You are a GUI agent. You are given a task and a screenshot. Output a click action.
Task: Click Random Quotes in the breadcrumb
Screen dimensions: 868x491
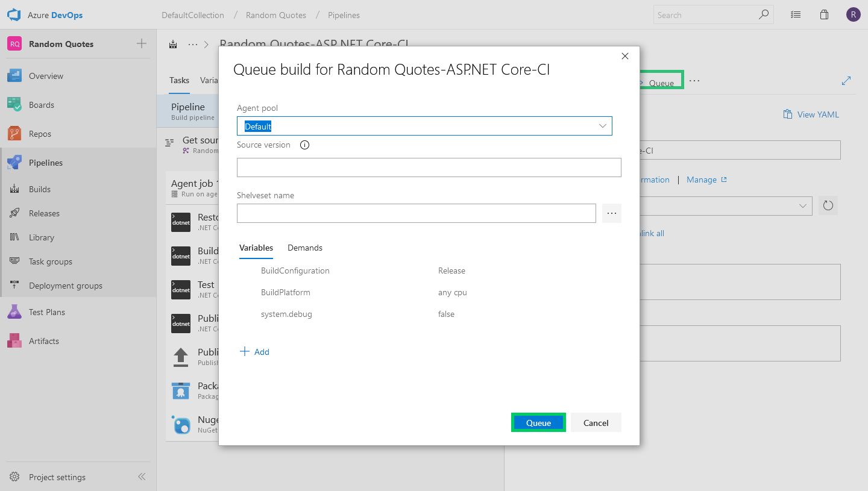(x=276, y=15)
